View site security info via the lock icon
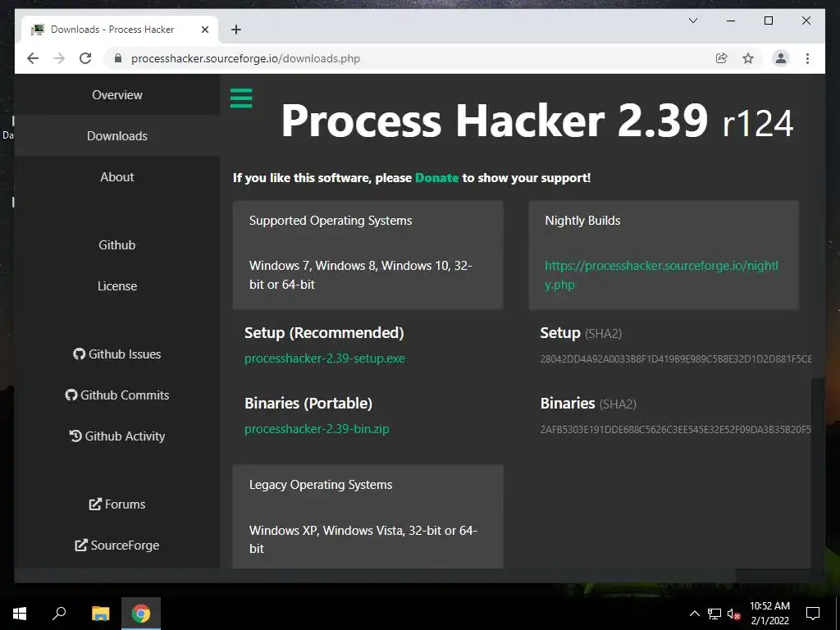 (x=118, y=58)
